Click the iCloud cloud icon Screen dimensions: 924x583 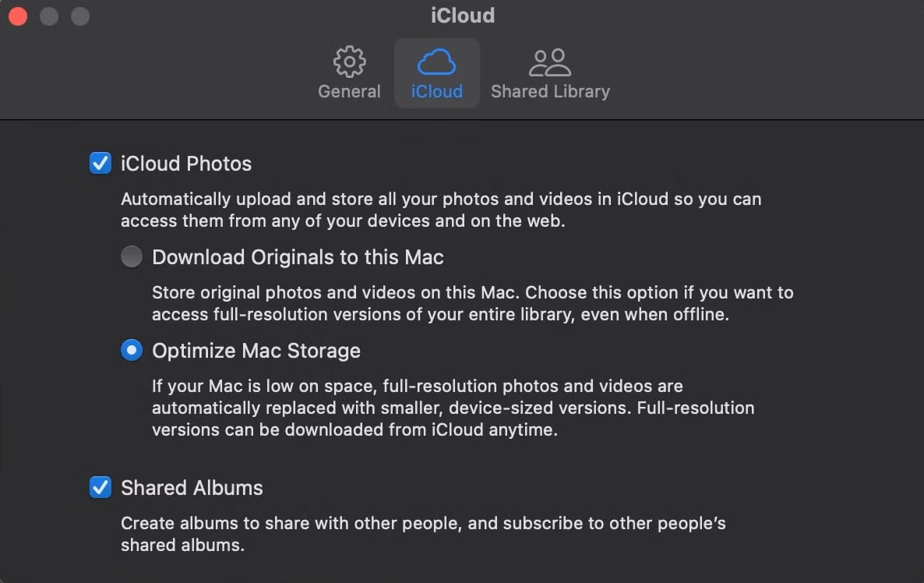(x=436, y=62)
